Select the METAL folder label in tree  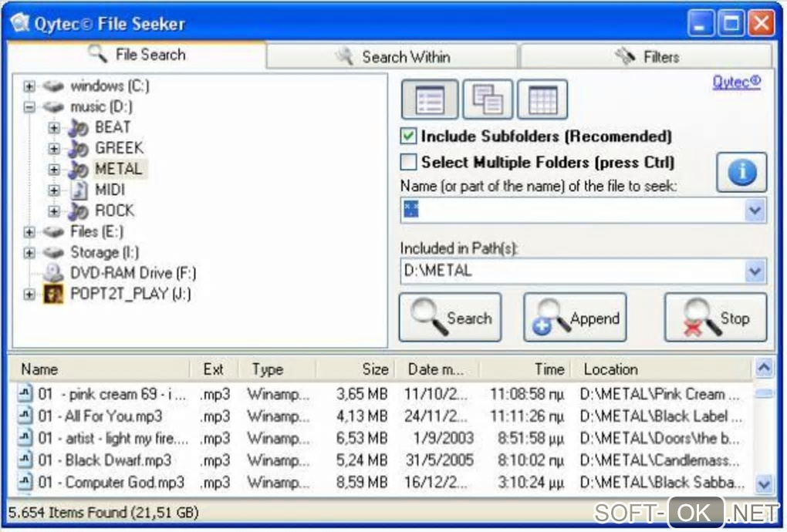point(119,170)
